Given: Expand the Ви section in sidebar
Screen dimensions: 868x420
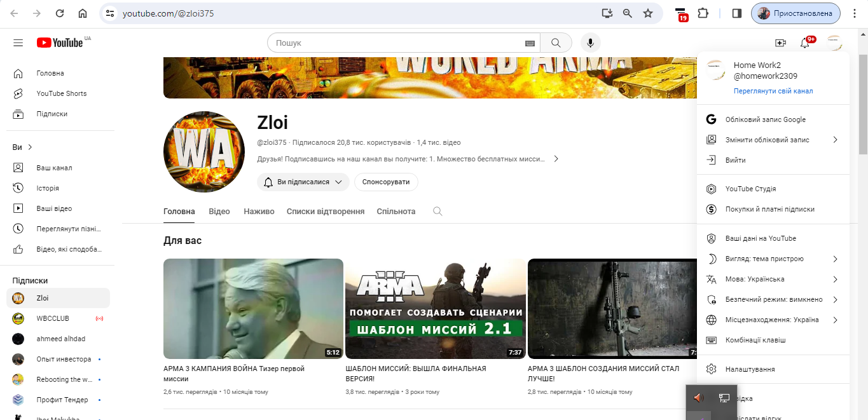Looking at the screenshot, I should (22, 147).
